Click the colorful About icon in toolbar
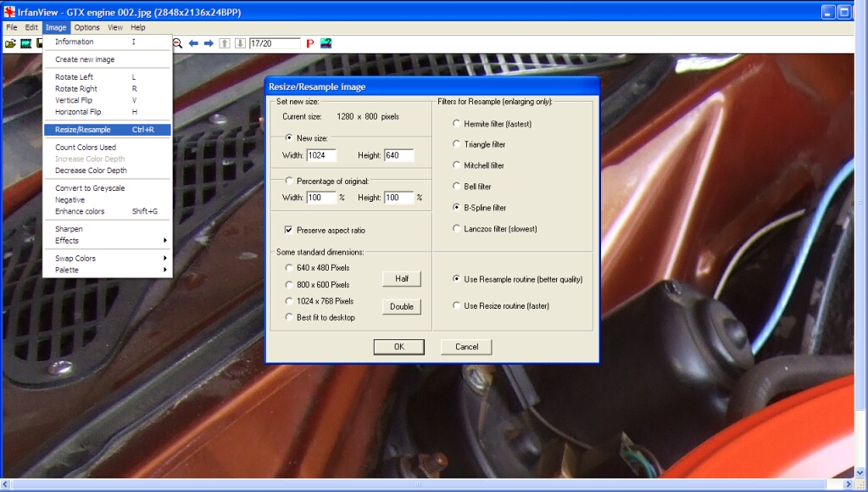 point(325,43)
